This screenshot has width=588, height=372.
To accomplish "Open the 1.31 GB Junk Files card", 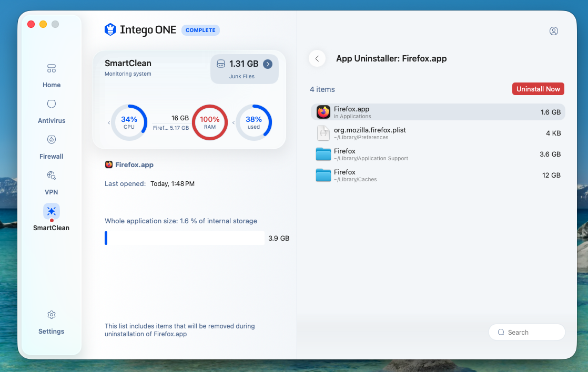I will click(x=245, y=69).
